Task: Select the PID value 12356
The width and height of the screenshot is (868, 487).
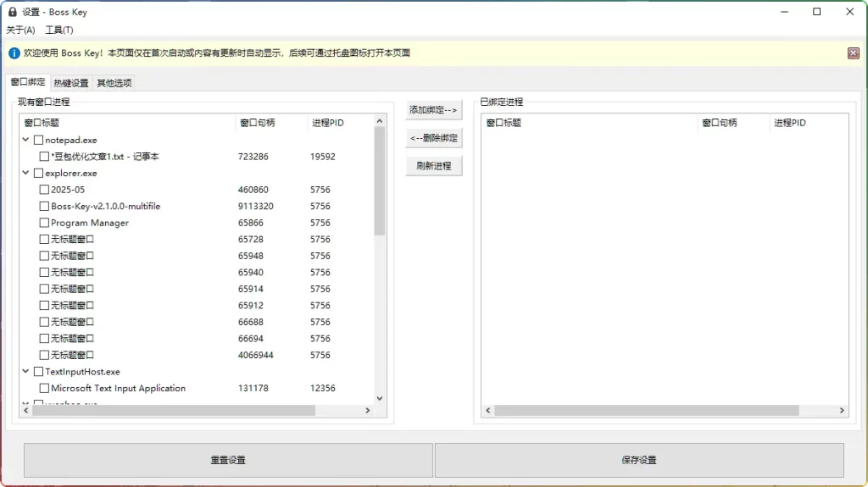Action: (x=322, y=389)
